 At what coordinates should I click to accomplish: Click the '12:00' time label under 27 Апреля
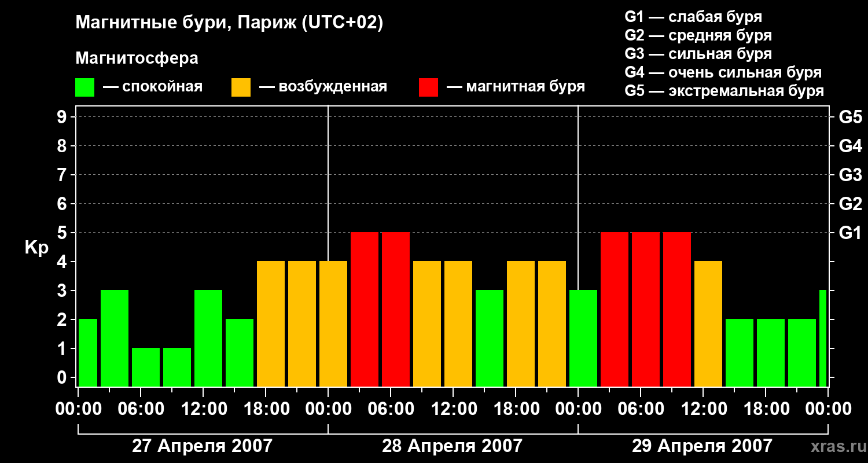click(x=203, y=409)
